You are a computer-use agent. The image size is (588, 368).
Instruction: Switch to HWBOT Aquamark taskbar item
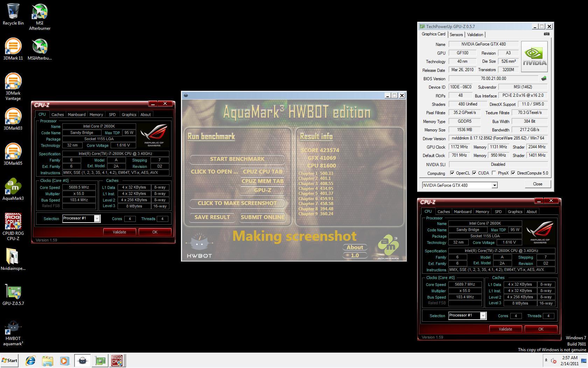82,360
